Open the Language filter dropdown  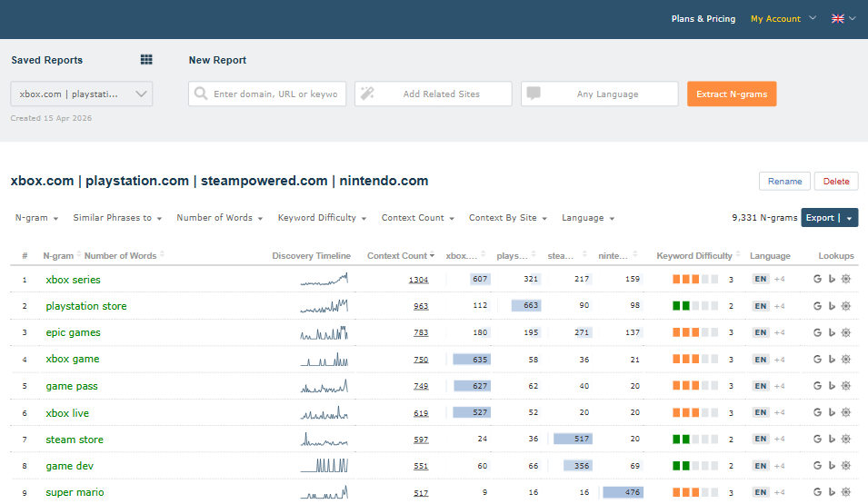click(588, 218)
